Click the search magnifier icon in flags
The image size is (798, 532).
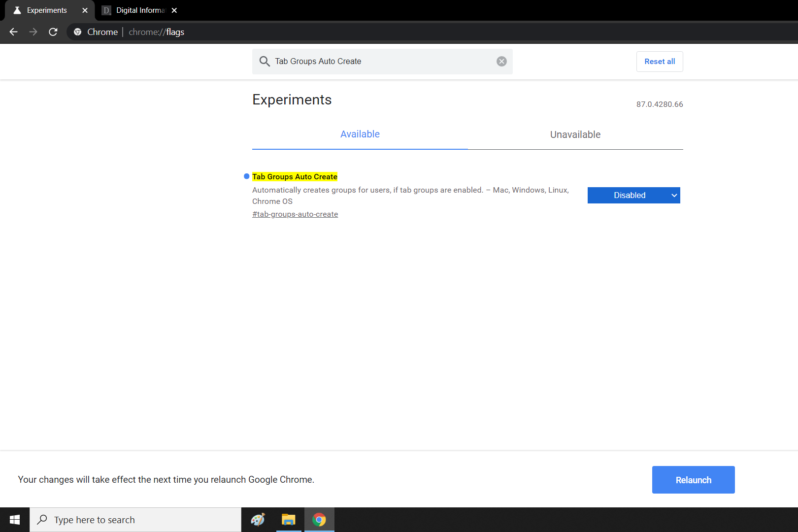click(265, 61)
